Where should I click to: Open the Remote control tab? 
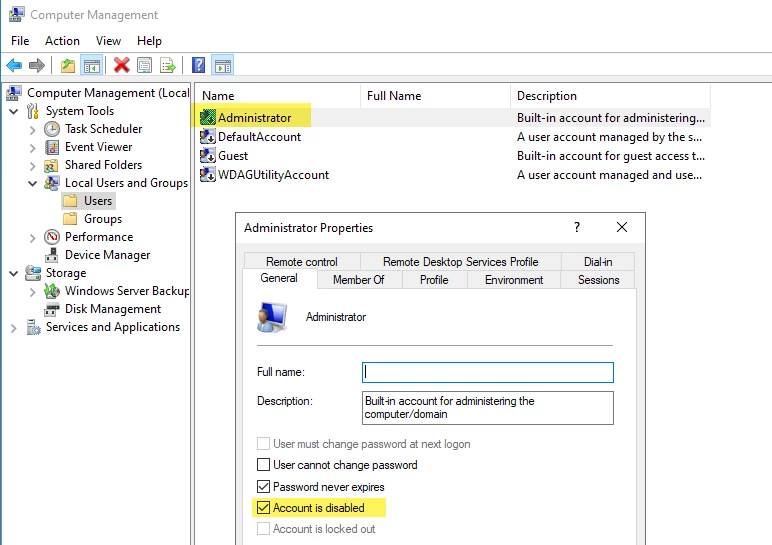coord(302,261)
